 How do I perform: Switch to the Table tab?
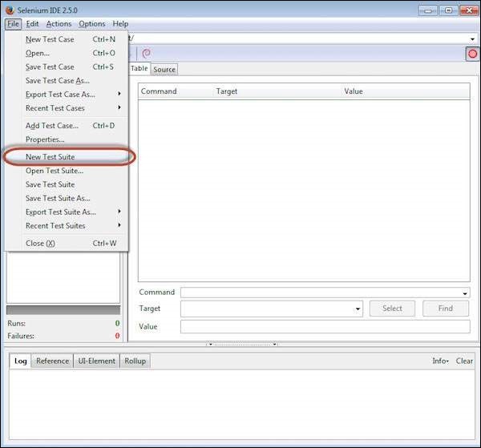click(x=139, y=68)
